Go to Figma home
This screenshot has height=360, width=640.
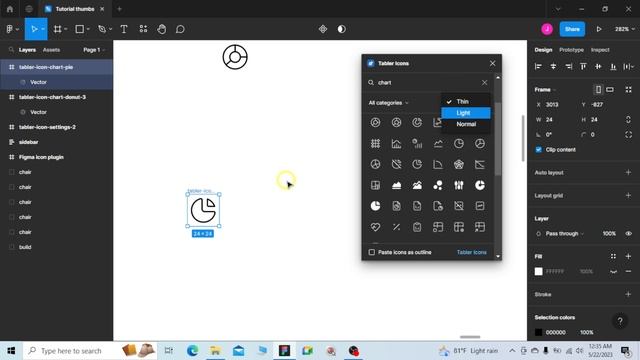tap(10, 9)
